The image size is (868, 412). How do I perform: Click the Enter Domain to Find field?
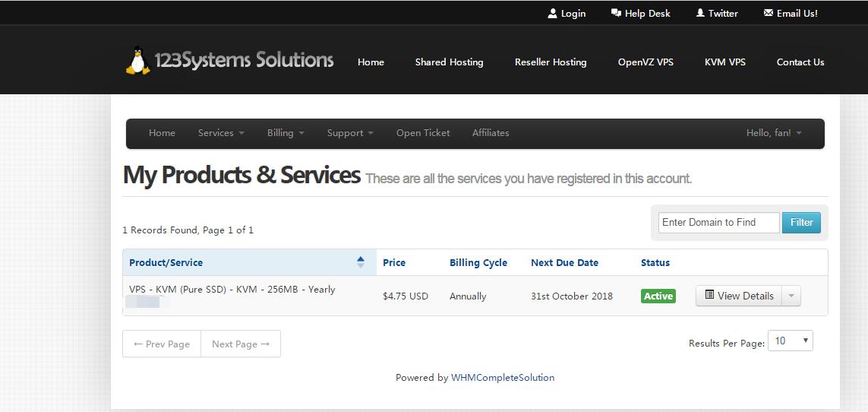pyautogui.click(x=718, y=223)
